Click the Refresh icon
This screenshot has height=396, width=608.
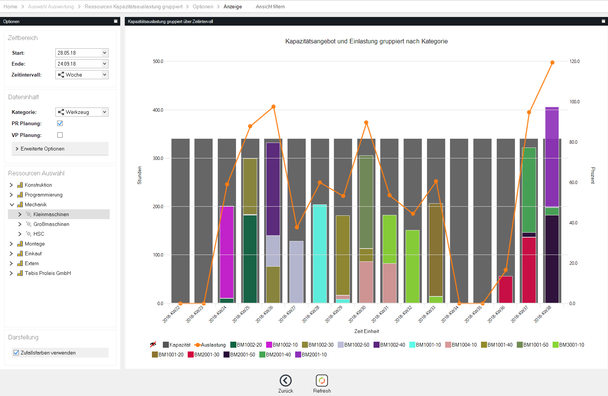pos(321,380)
